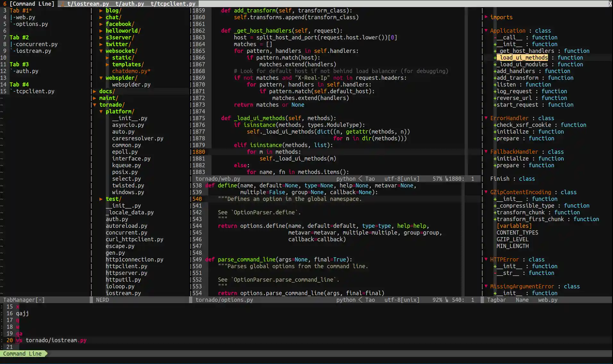Screen dimensions: 613x364
Task: Toggle the __init__ fold under HTTPError
Action: coord(495,266)
